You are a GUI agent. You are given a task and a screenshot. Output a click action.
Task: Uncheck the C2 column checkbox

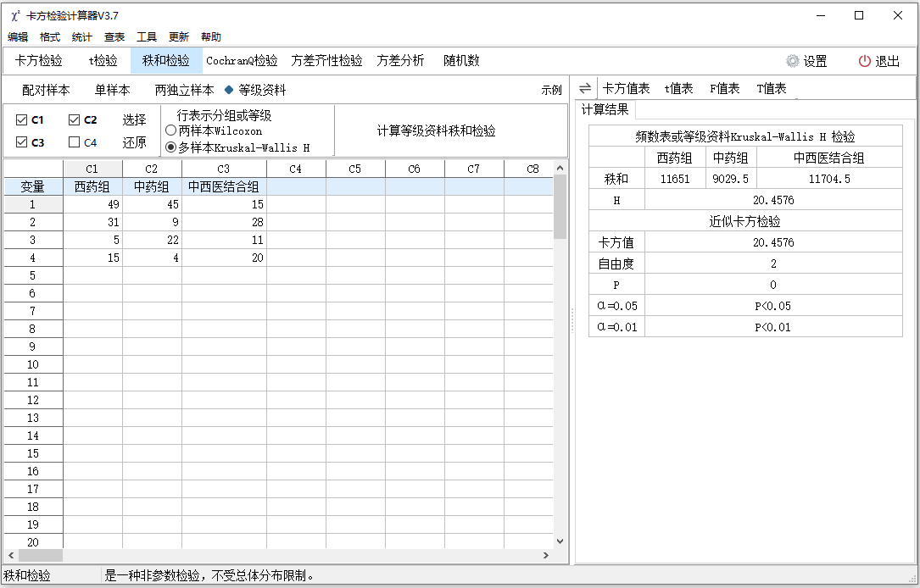[x=74, y=119]
